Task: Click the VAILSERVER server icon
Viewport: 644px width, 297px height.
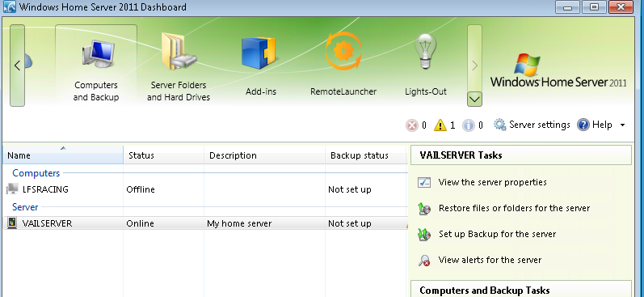Action: pyautogui.click(x=12, y=223)
